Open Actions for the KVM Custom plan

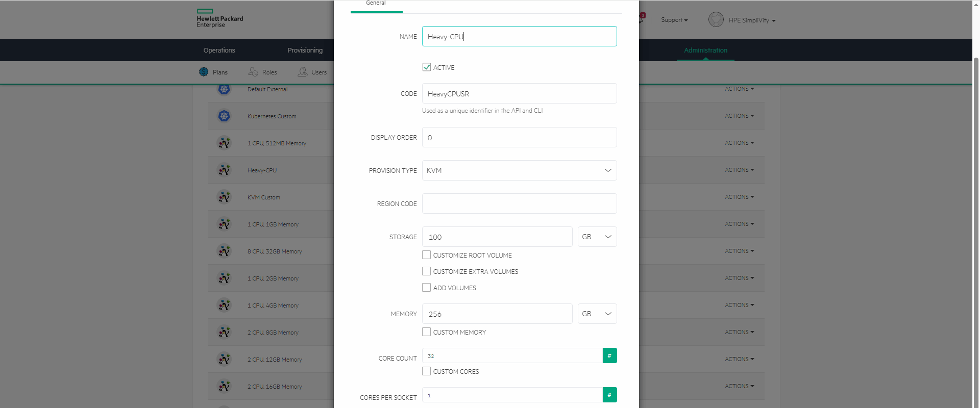click(x=739, y=197)
